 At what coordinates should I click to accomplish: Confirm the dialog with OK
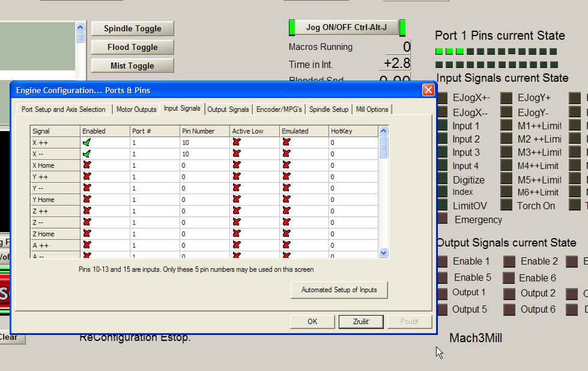tap(312, 322)
